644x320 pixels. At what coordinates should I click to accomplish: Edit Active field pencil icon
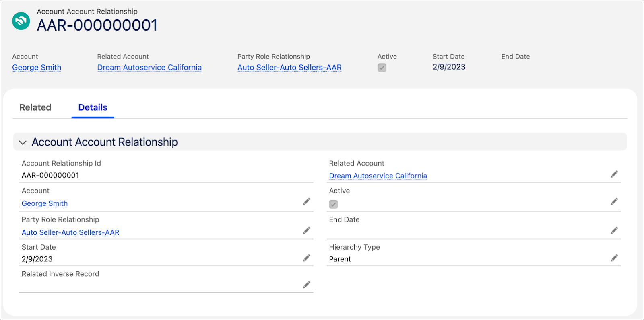pyautogui.click(x=614, y=201)
